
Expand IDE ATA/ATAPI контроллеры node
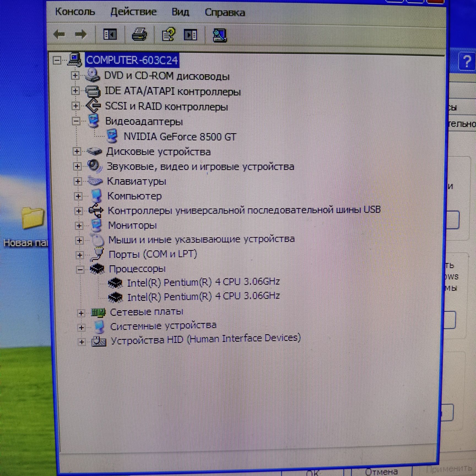coord(75,91)
